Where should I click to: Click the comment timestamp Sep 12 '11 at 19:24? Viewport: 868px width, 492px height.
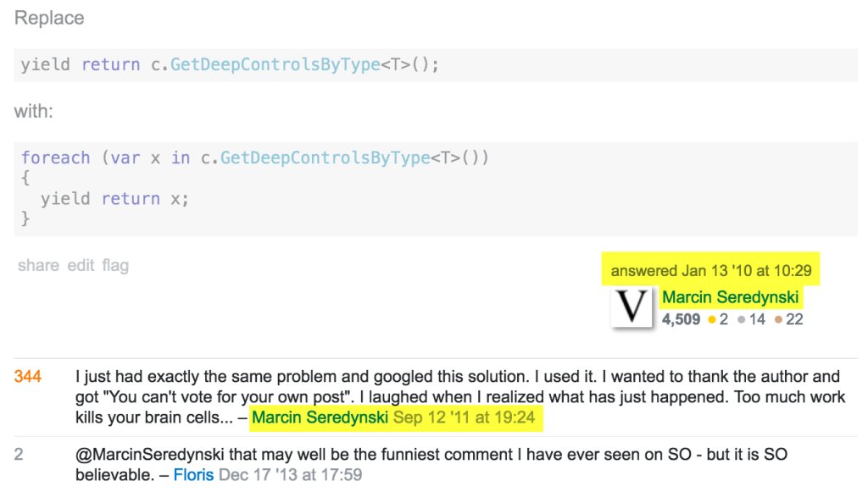465,417
